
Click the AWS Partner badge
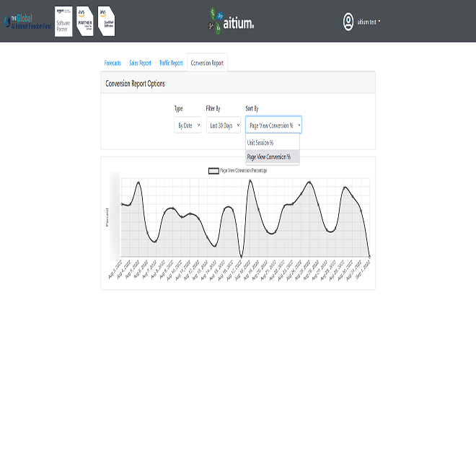pyautogui.click(x=84, y=21)
